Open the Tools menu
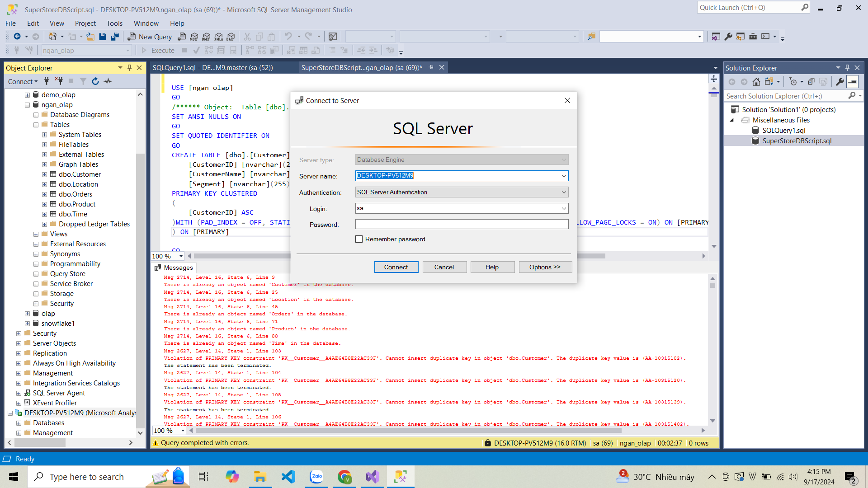 114,23
